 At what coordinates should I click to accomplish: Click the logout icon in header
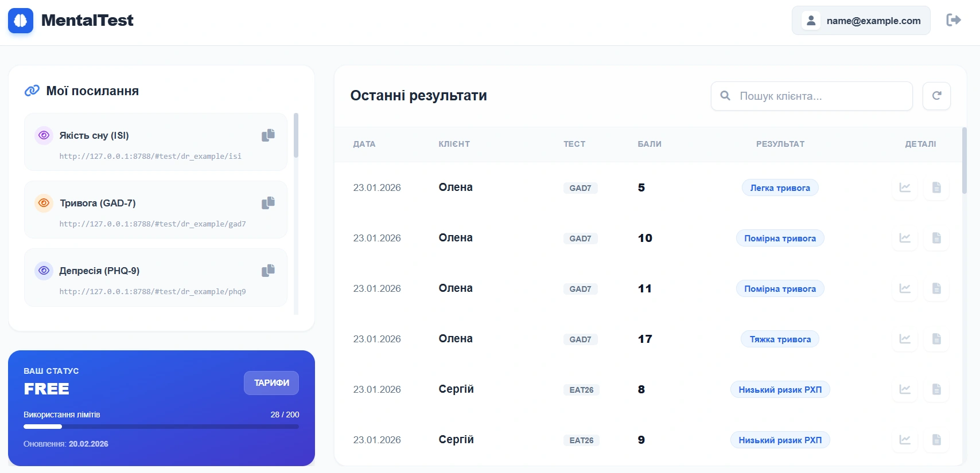pyautogui.click(x=954, y=20)
